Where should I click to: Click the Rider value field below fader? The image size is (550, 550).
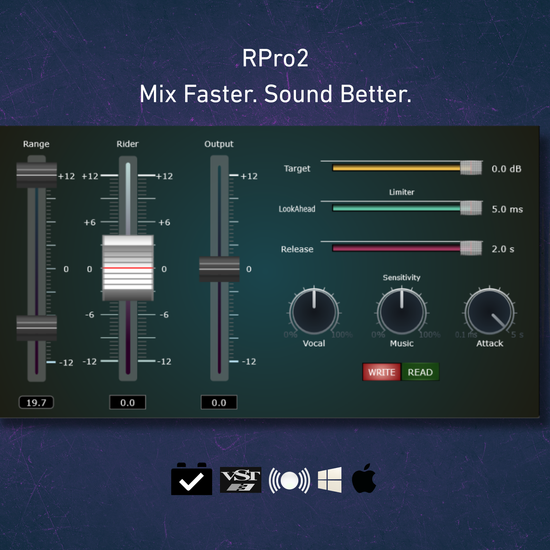point(128,402)
